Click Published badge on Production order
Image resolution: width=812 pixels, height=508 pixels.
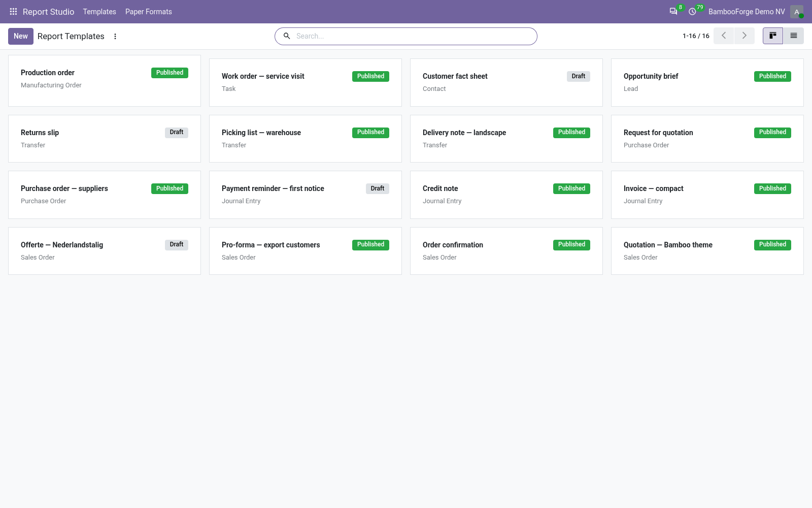click(170, 73)
